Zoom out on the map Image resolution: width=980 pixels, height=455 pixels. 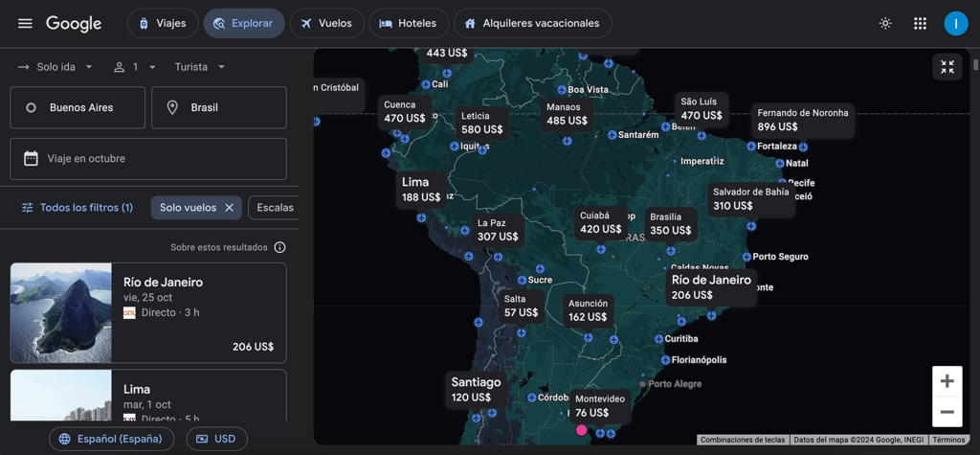coord(947,412)
